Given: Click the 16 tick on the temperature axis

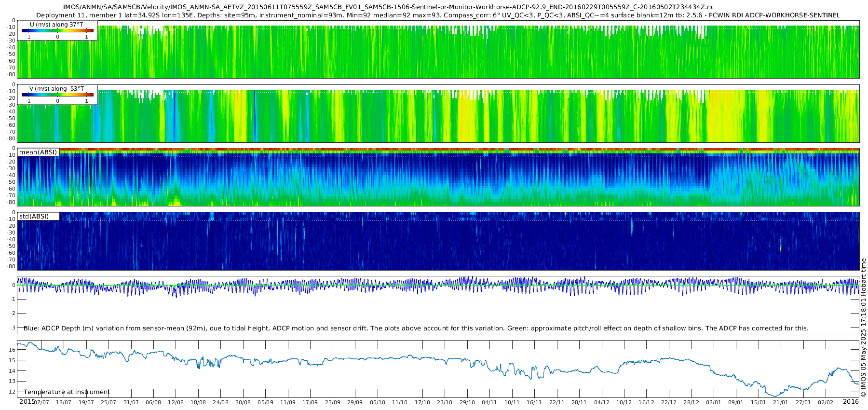Looking at the screenshot, I should tap(13, 350).
